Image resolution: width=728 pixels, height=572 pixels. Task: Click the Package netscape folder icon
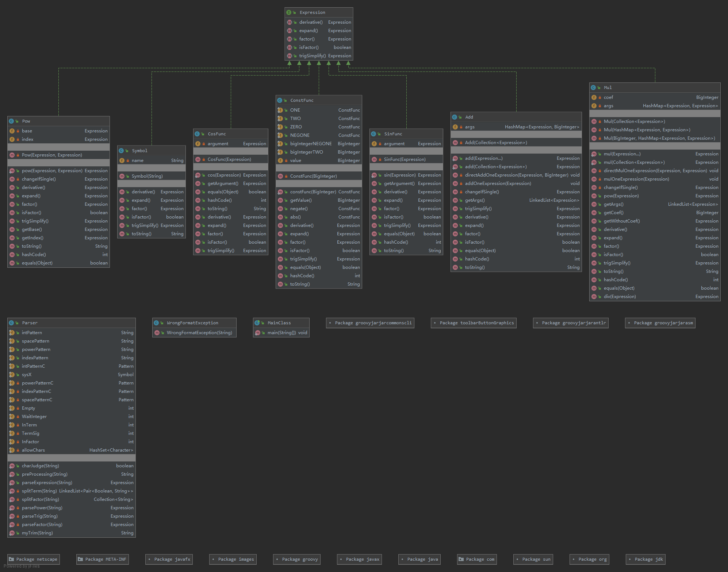[x=11, y=559]
